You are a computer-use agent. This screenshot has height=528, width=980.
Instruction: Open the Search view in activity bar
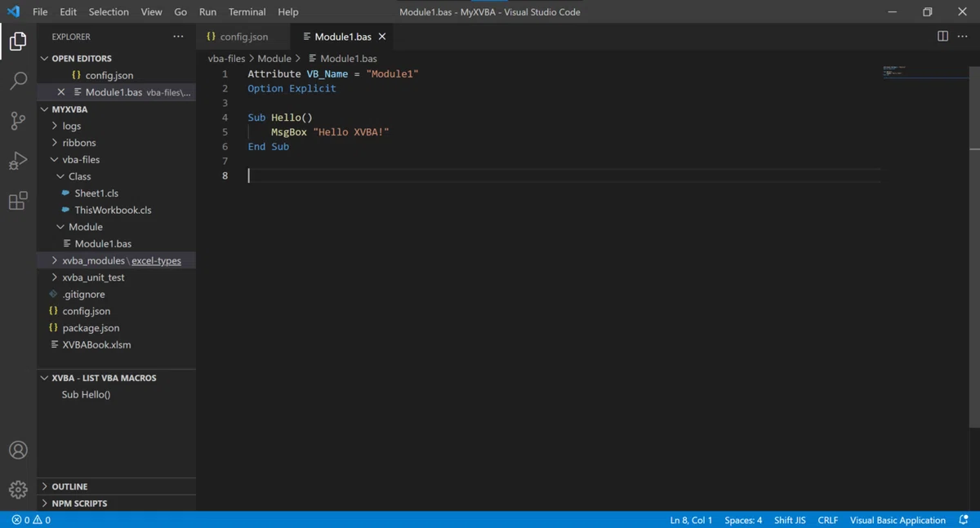(x=18, y=81)
